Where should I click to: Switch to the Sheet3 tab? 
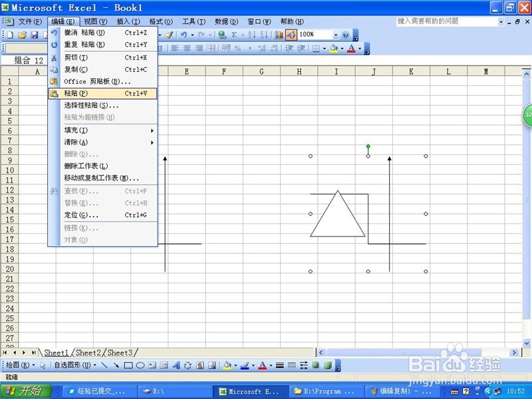[120, 353]
